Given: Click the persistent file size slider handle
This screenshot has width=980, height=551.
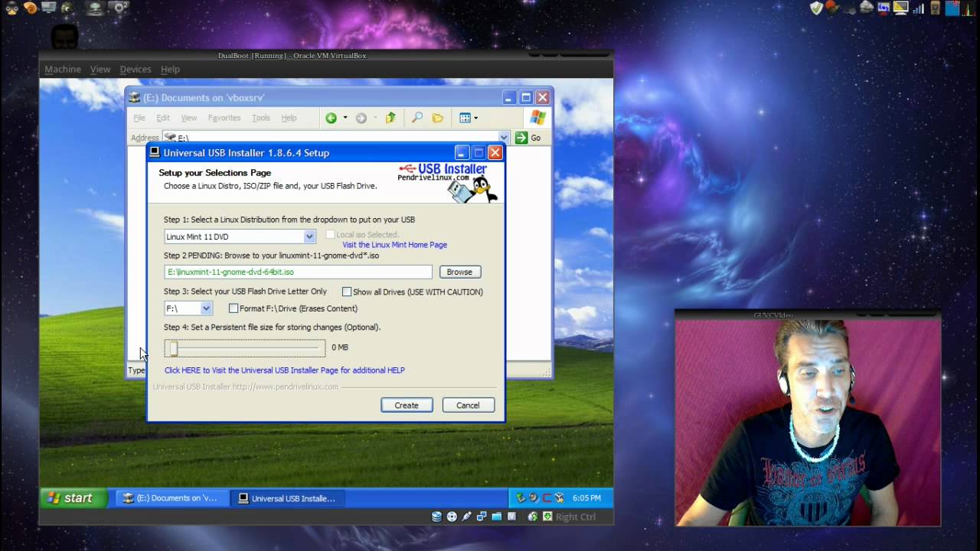Looking at the screenshot, I should pos(174,348).
